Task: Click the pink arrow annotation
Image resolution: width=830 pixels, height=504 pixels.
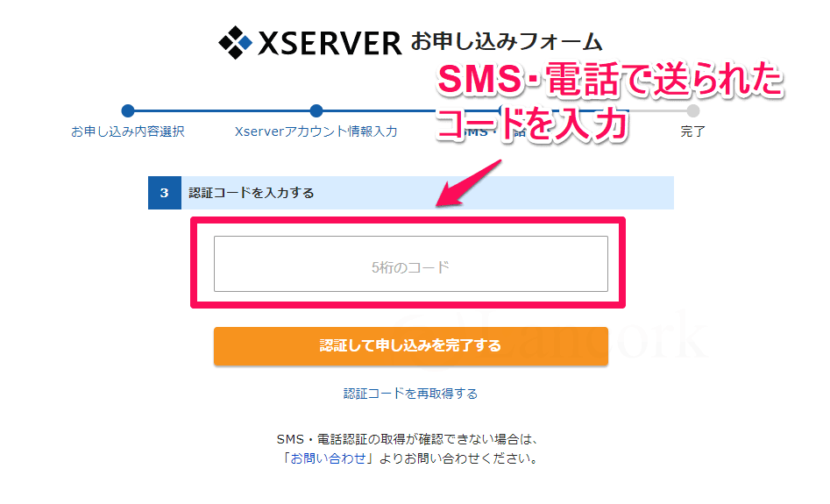Action: pos(468,183)
